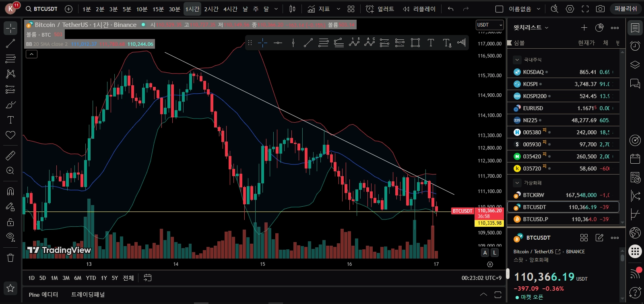Click the yellow 110,335.98 price label
Image resolution: width=644 pixels, height=304 pixels.
[489, 223]
